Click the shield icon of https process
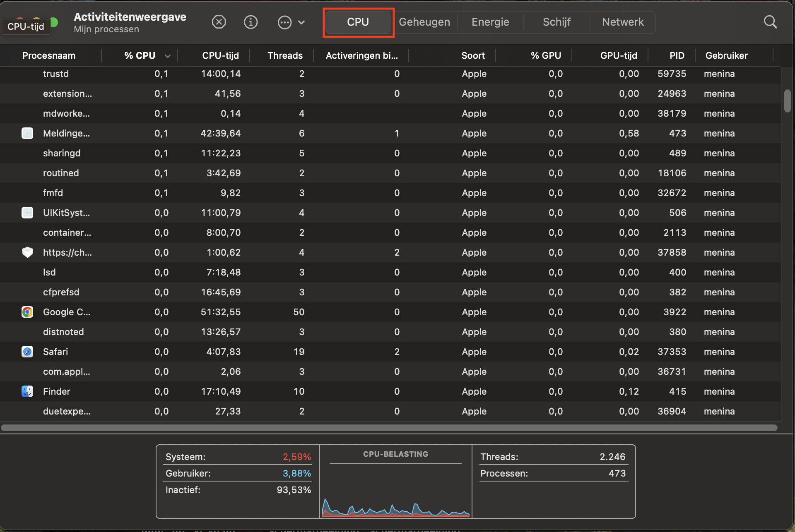 pyautogui.click(x=27, y=252)
